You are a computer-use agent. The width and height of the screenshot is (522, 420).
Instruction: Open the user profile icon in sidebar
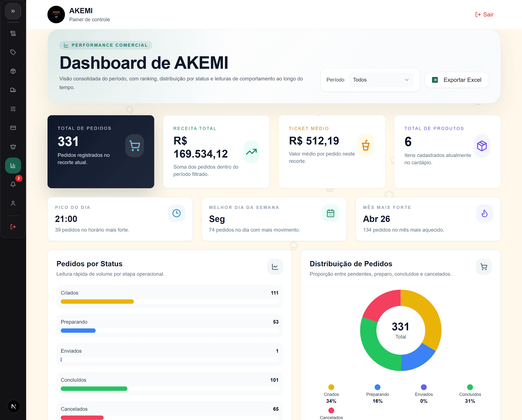(x=13, y=203)
